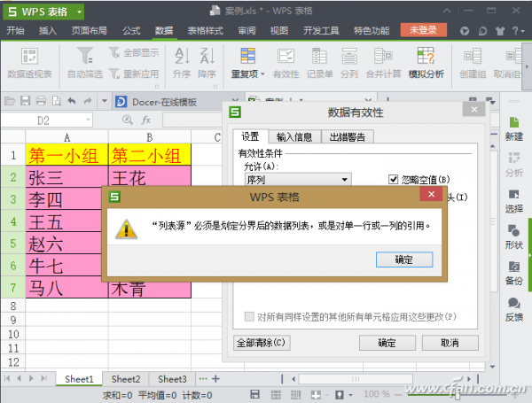Expand the 允许 序列 dropdown
The image size is (532, 403).
pos(345,180)
